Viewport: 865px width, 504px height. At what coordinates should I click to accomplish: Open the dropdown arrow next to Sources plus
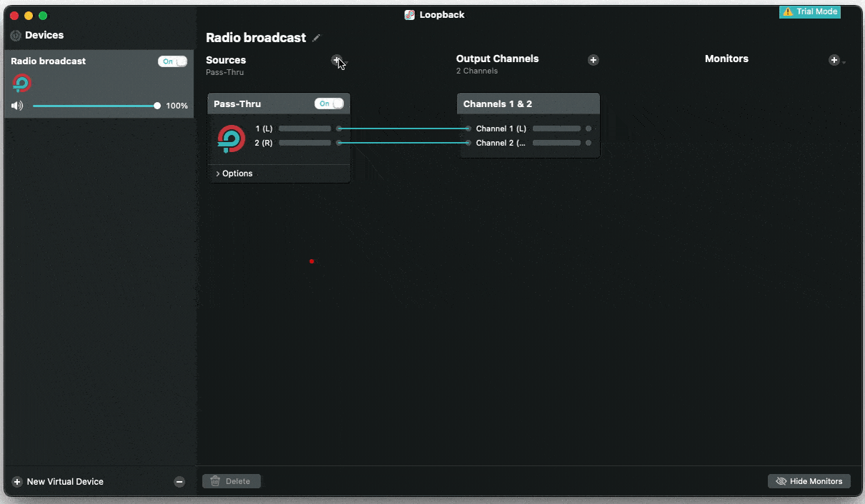(x=346, y=64)
